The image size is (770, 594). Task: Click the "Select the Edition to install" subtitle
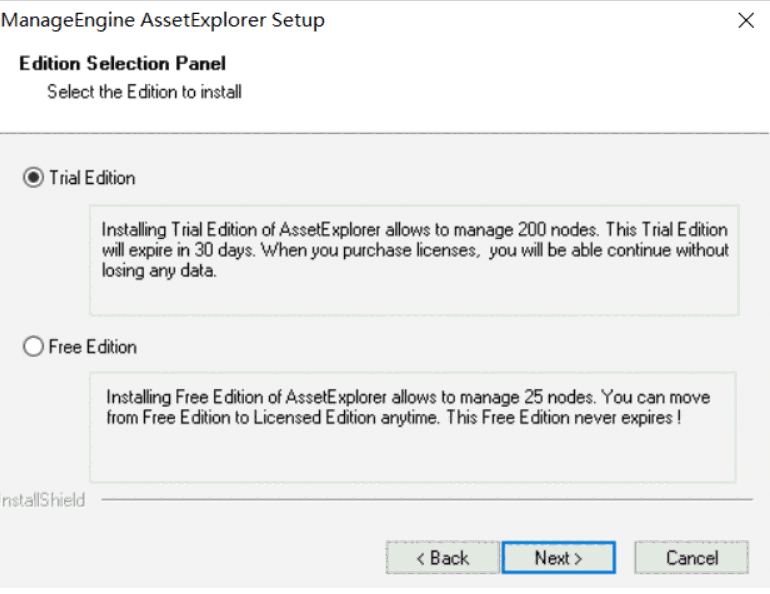(x=144, y=92)
